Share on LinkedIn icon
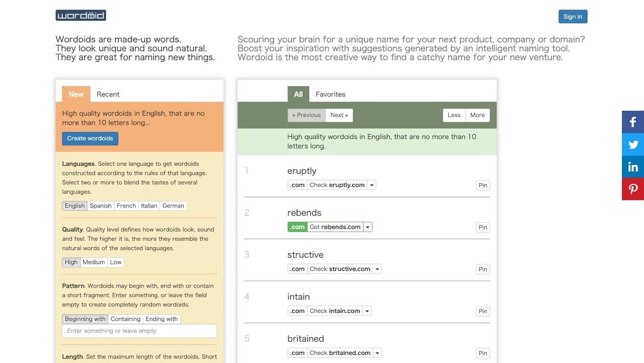The height and width of the screenshot is (363, 644). [x=633, y=167]
